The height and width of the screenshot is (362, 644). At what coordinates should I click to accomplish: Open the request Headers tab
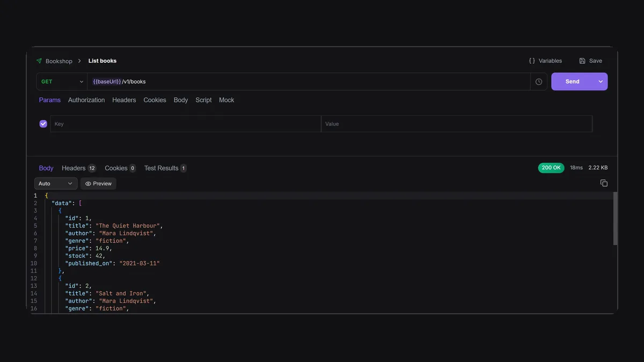124,100
